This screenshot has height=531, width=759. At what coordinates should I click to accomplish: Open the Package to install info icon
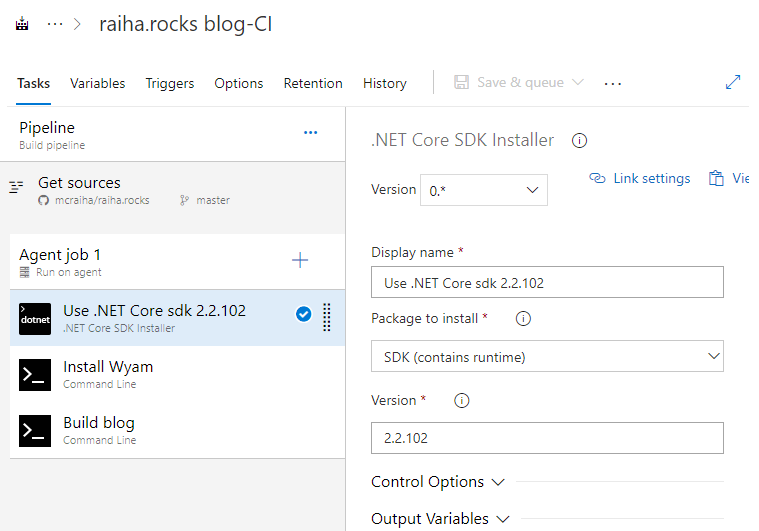click(523, 319)
